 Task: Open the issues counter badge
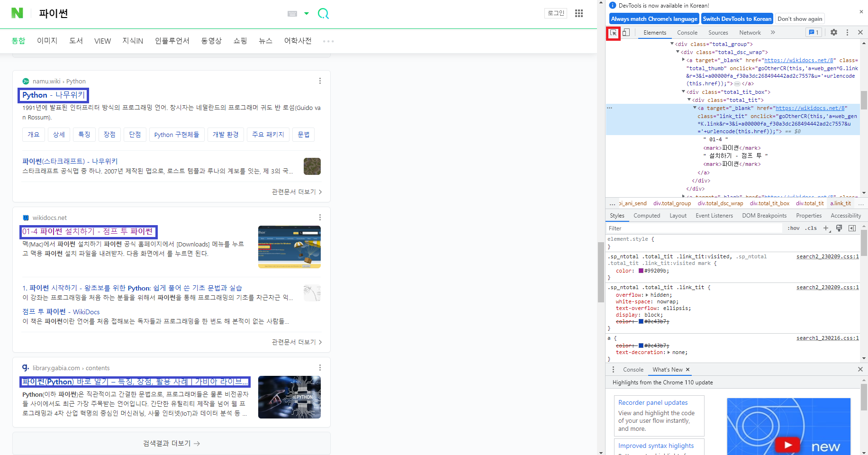click(x=814, y=32)
